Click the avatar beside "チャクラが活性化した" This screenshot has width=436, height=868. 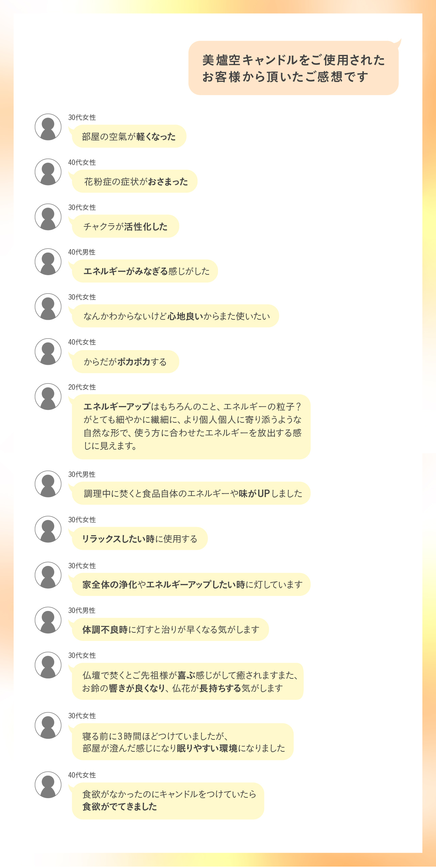click(x=48, y=217)
